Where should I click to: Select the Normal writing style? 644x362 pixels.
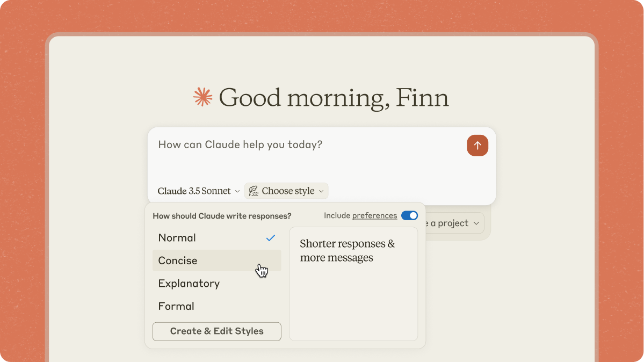point(177,238)
